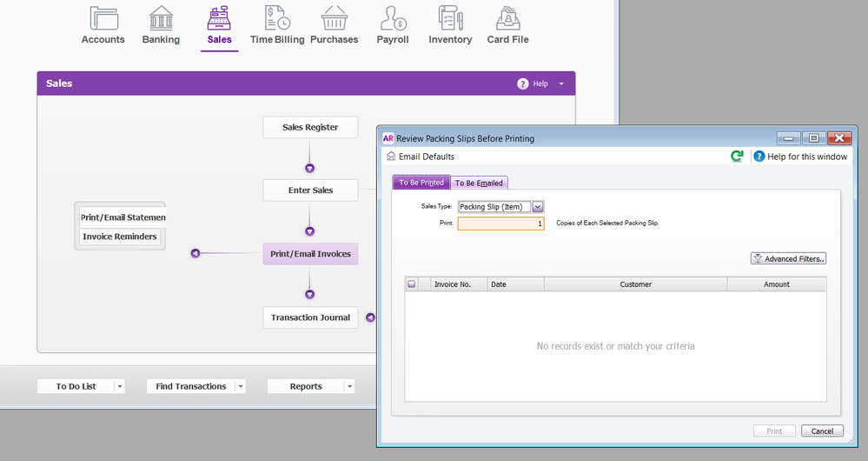Click the Print copies input field
The image size is (868, 461).
pyautogui.click(x=500, y=224)
